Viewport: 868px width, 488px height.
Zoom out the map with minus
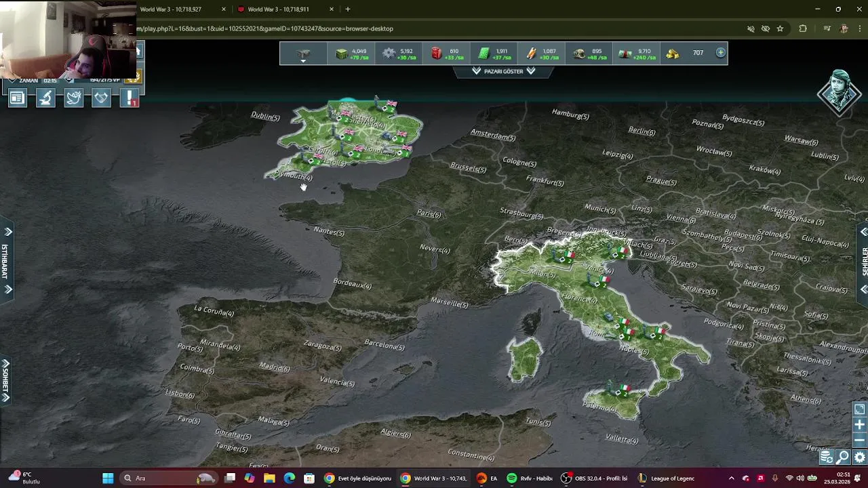coord(859,440)
